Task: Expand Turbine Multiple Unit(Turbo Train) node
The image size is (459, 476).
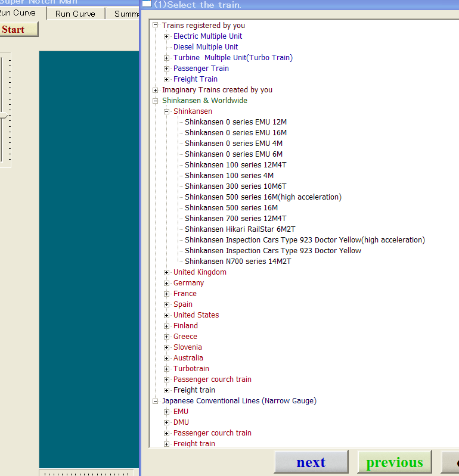Action: click(x=166, y=58)
